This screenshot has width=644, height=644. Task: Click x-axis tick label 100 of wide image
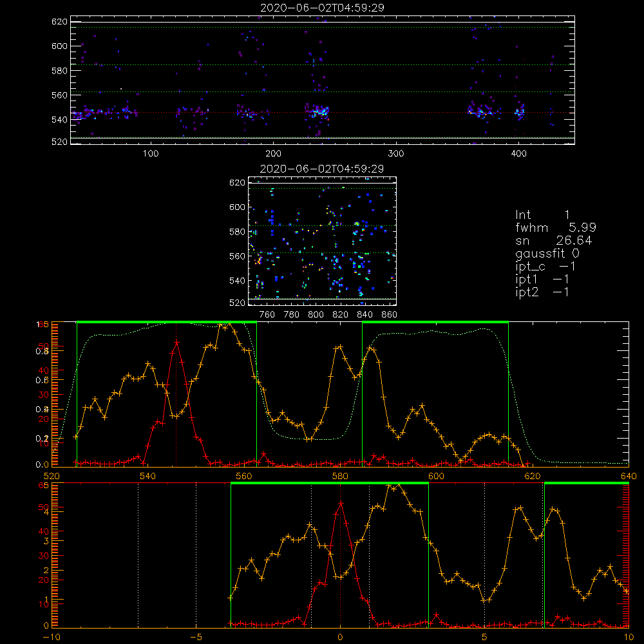pos(151,154)
